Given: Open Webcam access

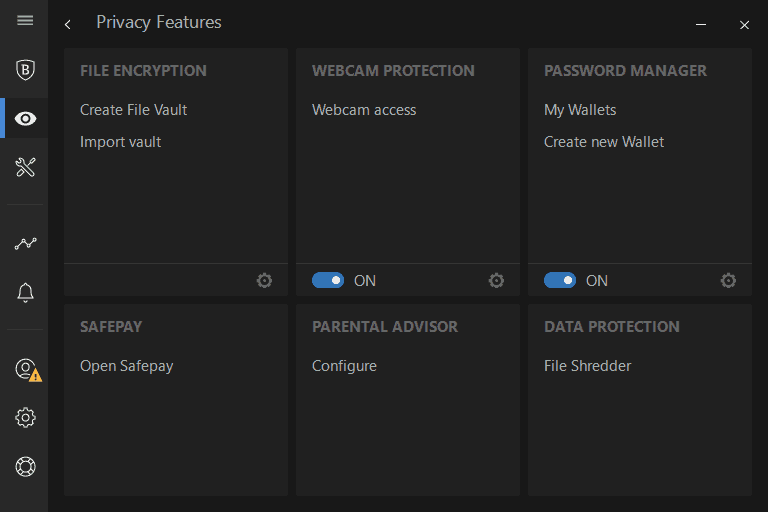Looking at the screenshot, I should tap(364, 110).
